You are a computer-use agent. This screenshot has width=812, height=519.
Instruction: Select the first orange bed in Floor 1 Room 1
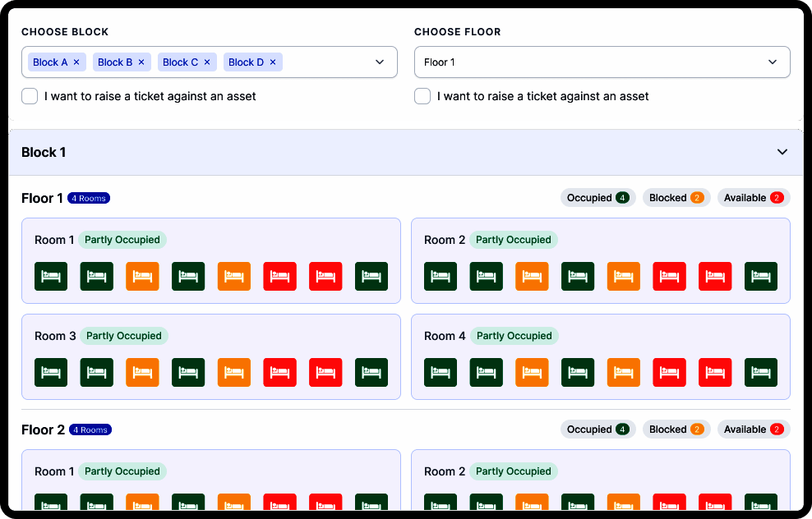click(x=142, y=277)
